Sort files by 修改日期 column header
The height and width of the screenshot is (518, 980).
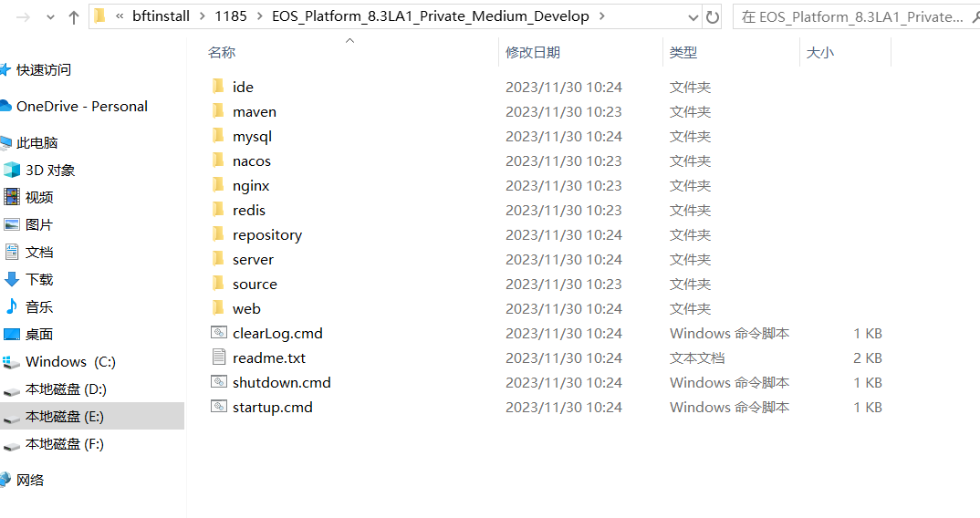(533, 53)
